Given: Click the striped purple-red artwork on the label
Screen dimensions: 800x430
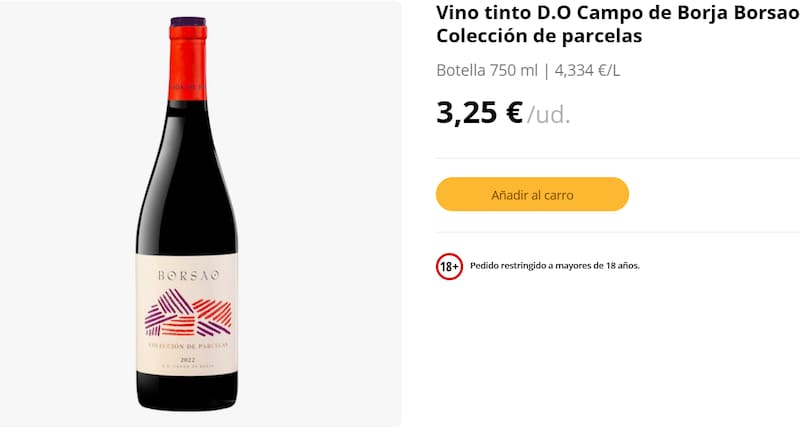Looking at the screenshot, I should 188,312.
